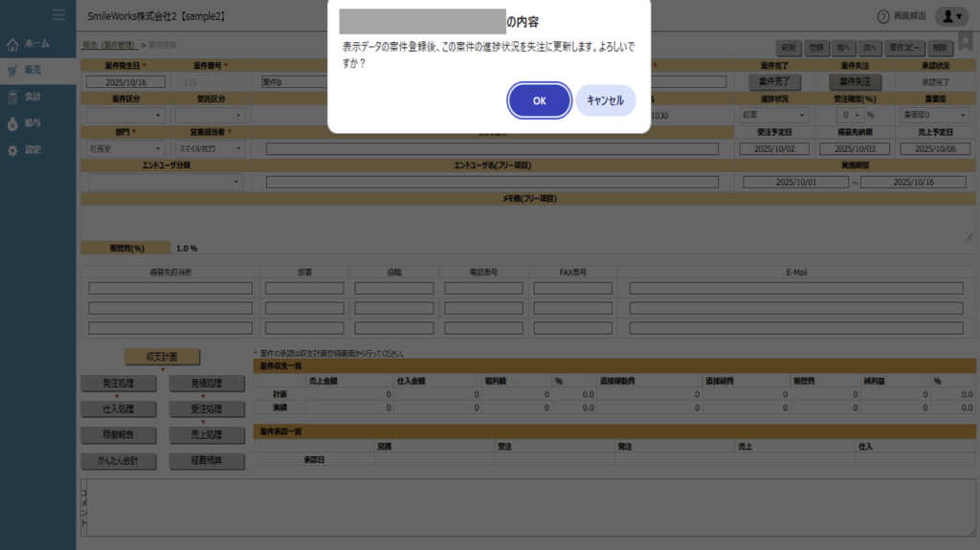The height and width of the screenshot is (550, 980).
Task: Open the 設定 gear icon
Action: coord(12,150)
